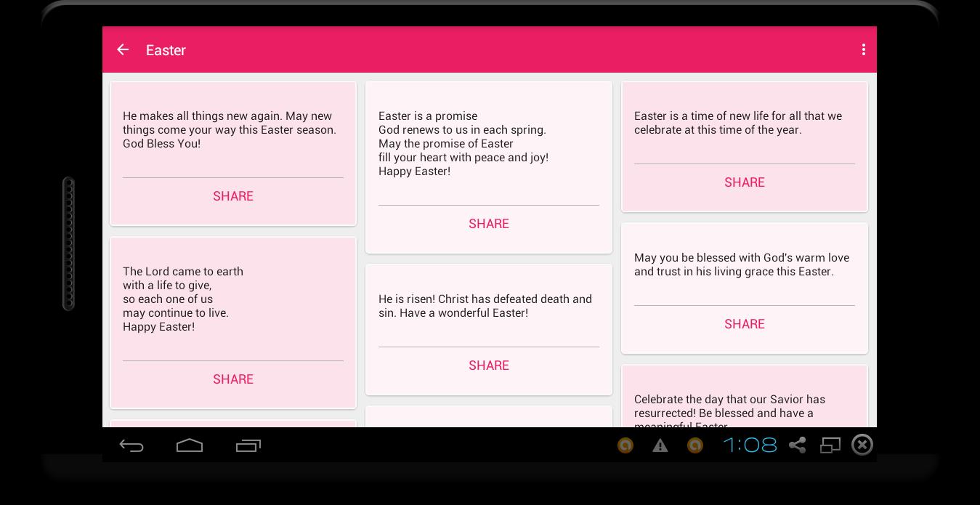This screenshot has height=505, width=980.
Task: Tap the back arrow in the Easter header
Action: pyautogui.click(x=123, y=49)
